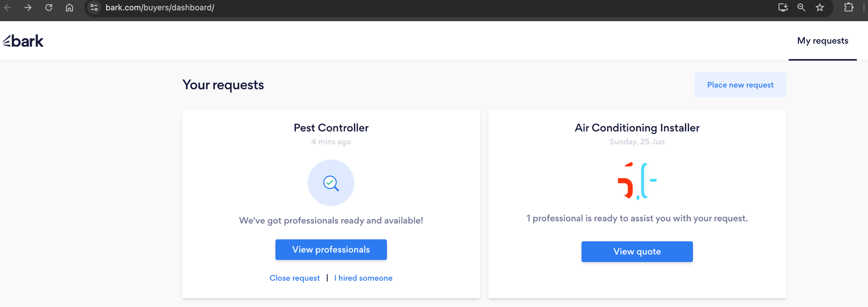
Task: Click the magnifier checkmark icon on Pest Controller
Action: pos(331,183)
